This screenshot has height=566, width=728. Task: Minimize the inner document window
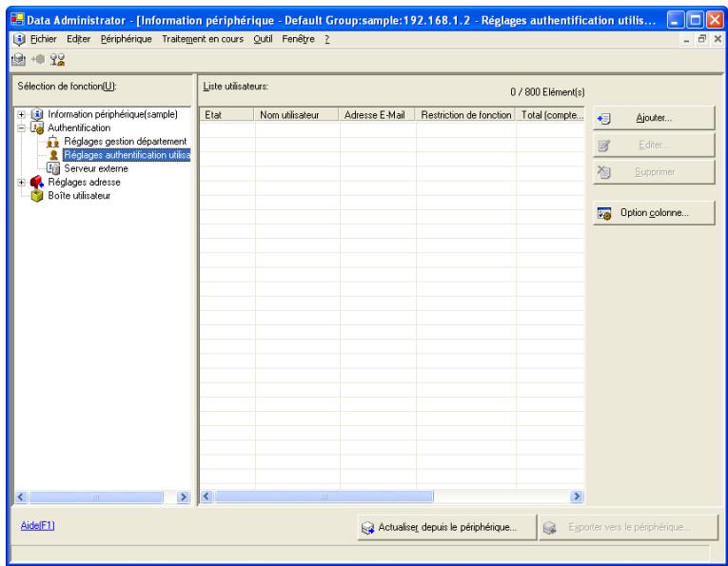(x=686, y=39)
